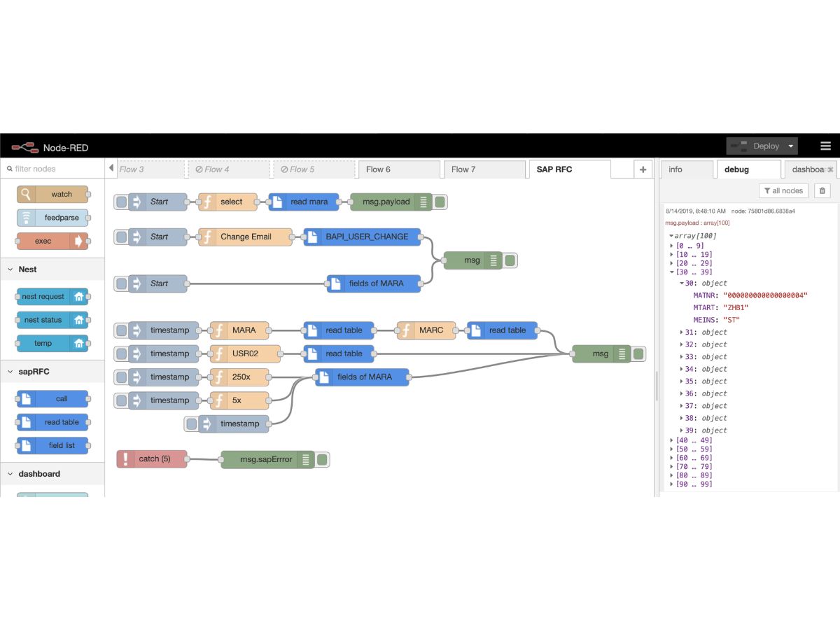Expand the [10 … 19] array range

coord(673,255)
